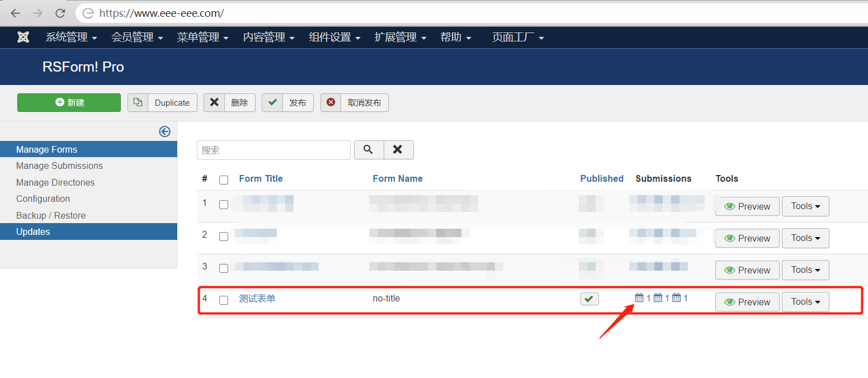This screenshot has width=868, height=378.
Task: Collapse sidebar with the arrow icon
Action: tap(164, 131)
